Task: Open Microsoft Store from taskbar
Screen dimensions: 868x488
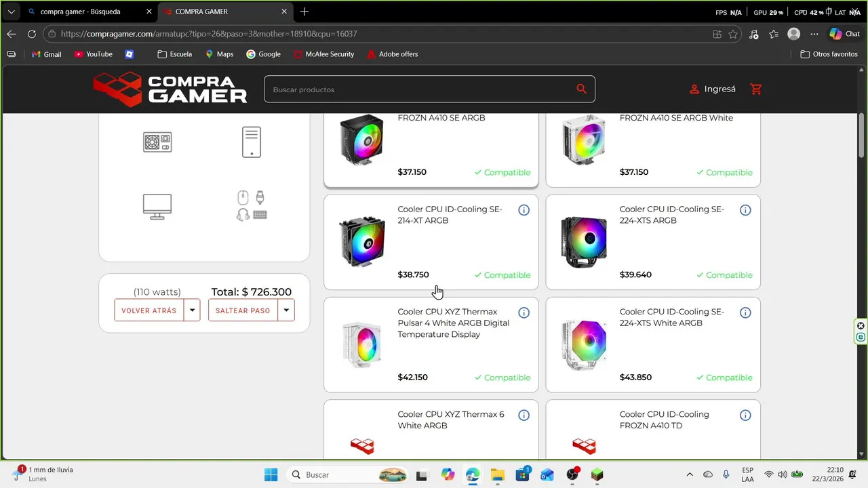Action: tap(523, 474)
